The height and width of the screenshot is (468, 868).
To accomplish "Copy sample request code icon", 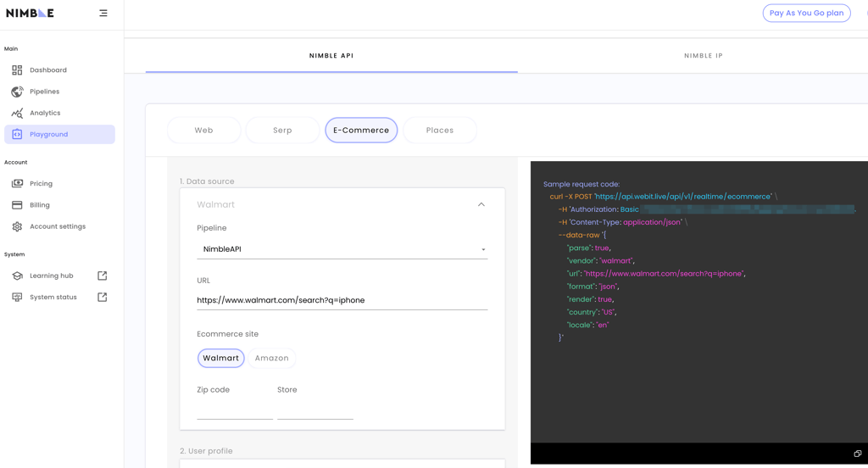I will (x=858, y=454).
